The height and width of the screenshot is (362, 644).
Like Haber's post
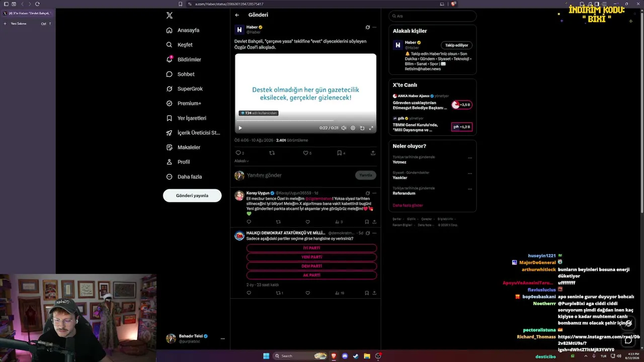click(307, 153)
